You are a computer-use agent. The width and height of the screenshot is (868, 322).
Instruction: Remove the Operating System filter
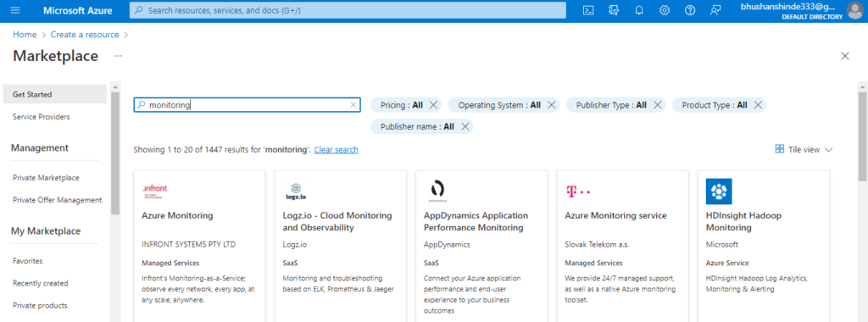click(x=551, y=104)
